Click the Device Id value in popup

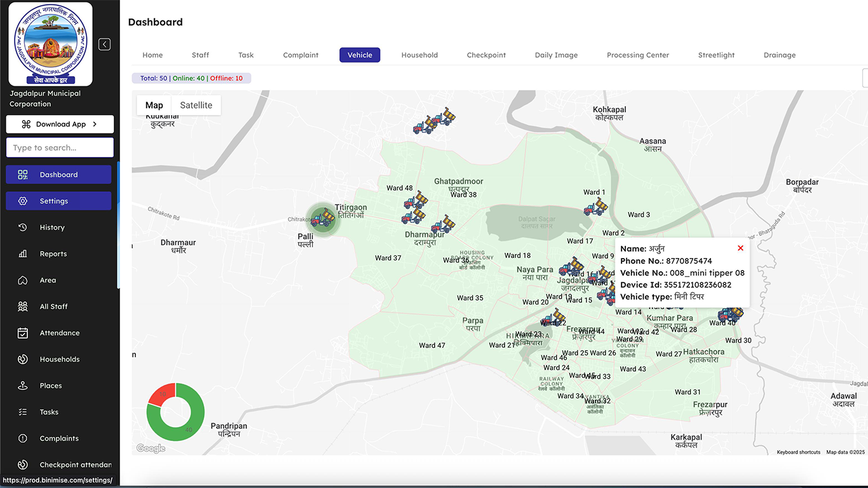[697, 285]
